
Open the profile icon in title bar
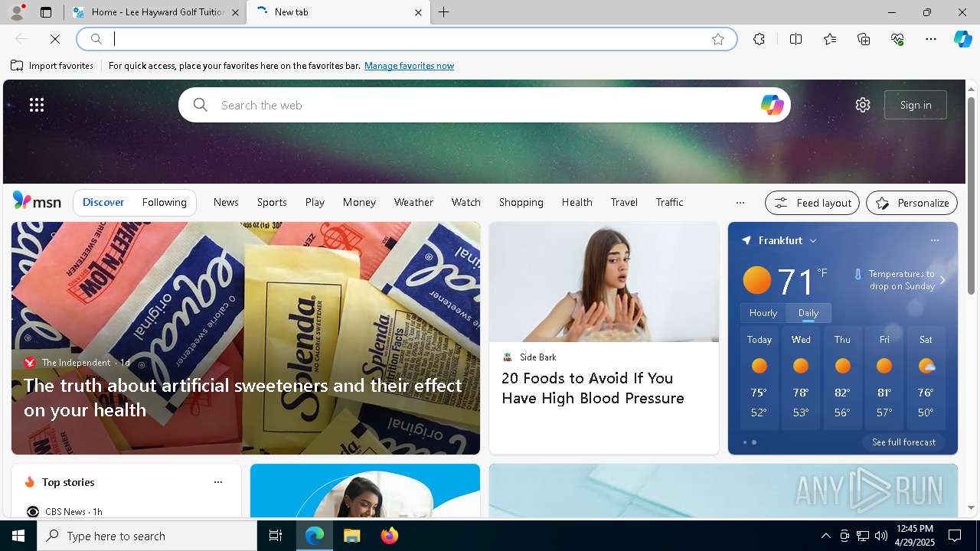tap(16, 12)
